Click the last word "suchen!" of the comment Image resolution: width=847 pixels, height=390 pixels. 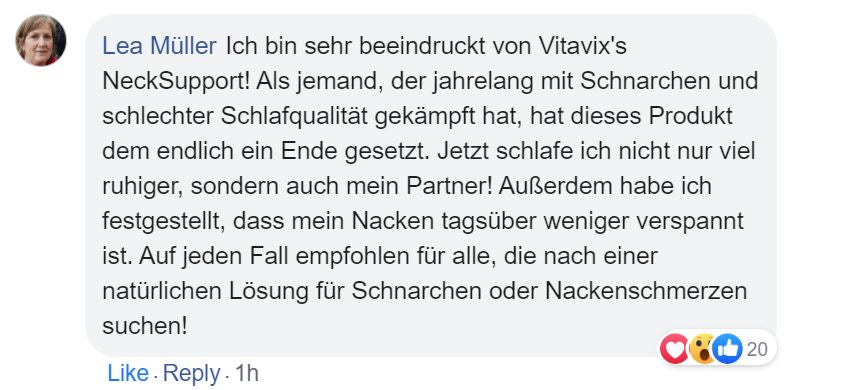coord(144,326)
